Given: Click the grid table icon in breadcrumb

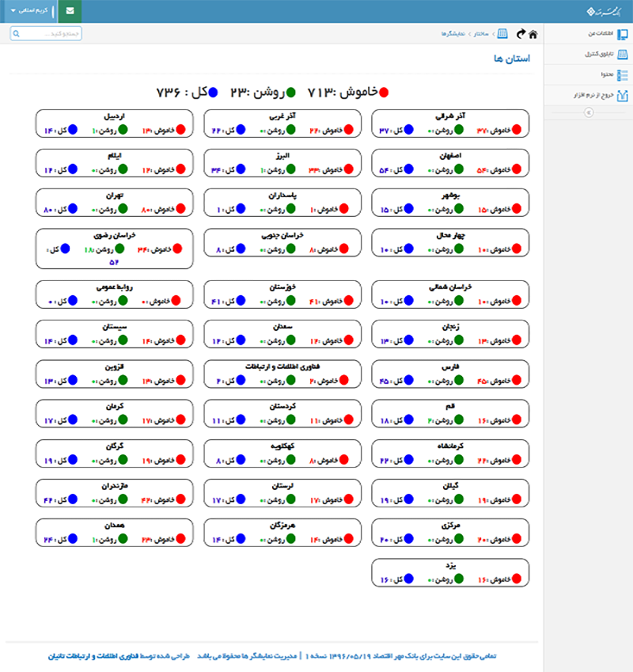Looking at the screenshot, I should [502, 34].
